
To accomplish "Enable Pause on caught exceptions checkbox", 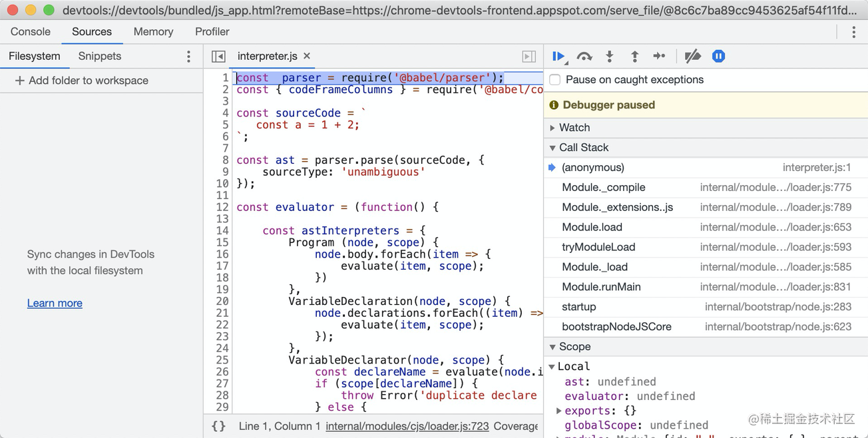I will point(555,80).
